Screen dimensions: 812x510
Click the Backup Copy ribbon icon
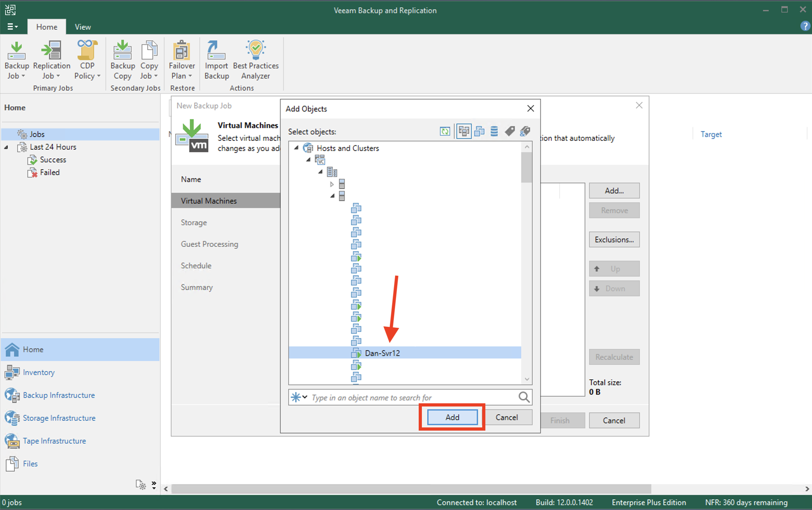pyautogui.click(x=122, y=50)
